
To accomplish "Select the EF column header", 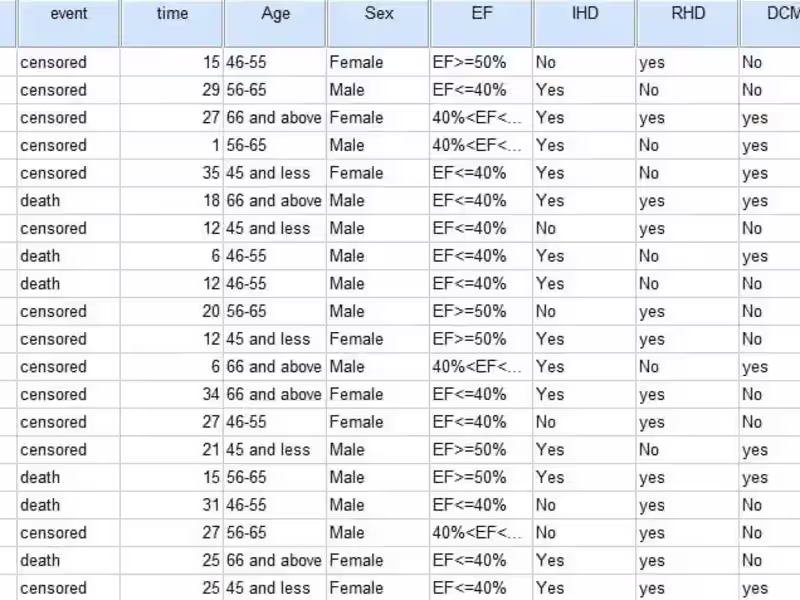I will (x=481, y=15).
